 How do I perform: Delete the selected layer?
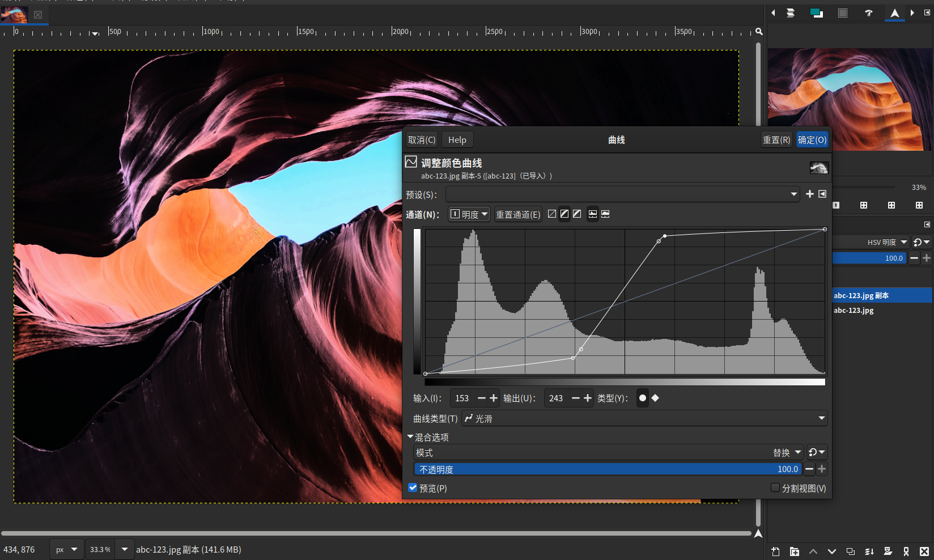(x=924, y=551)
